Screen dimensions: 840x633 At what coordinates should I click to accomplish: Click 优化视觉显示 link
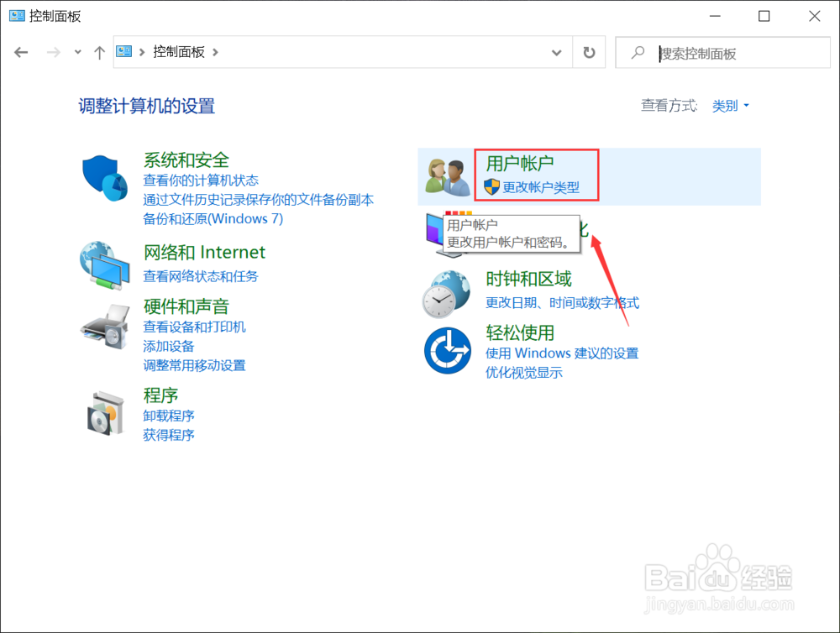pos(524,373)
